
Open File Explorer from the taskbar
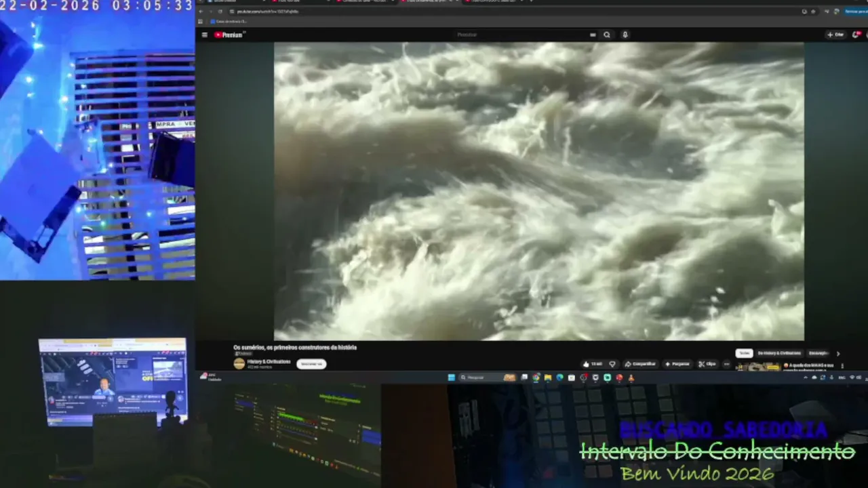click(x=547, y=378)
